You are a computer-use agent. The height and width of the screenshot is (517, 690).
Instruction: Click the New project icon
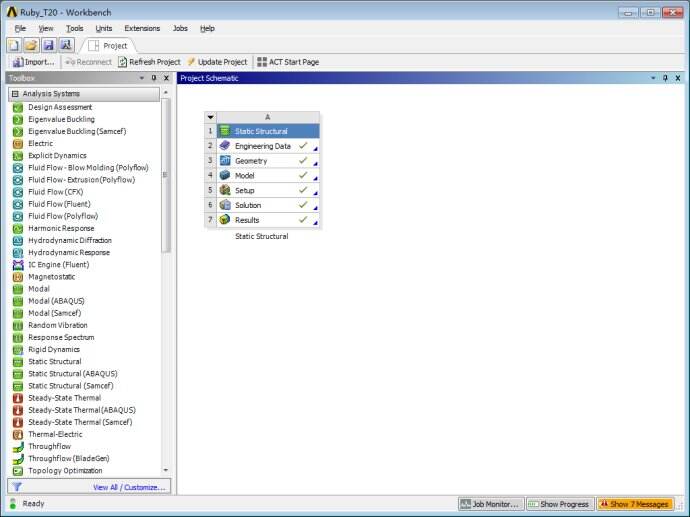[14, 45]
